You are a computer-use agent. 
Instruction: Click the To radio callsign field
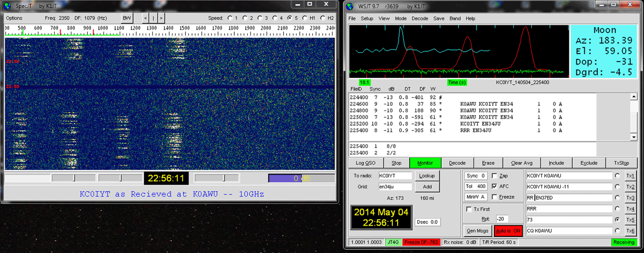tap(394, 176)
